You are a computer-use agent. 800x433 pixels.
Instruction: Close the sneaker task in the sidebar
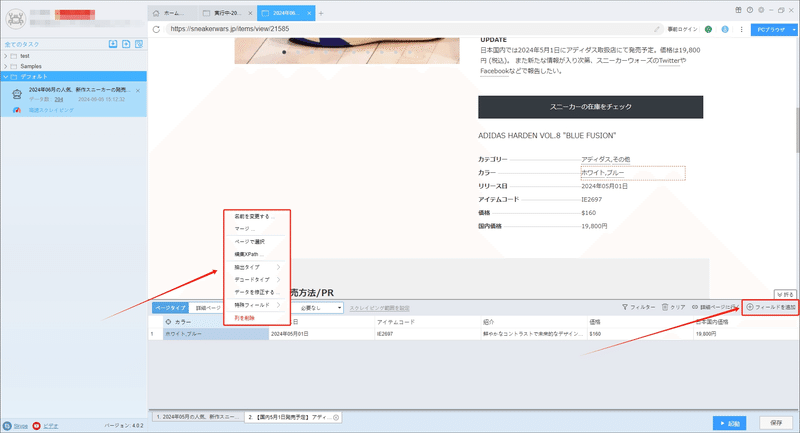pyautogui.click(x=138, y=91)
